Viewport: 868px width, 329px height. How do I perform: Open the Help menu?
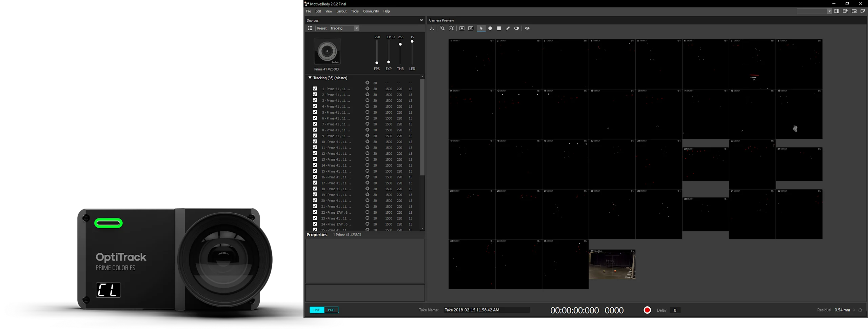(387, 11)
